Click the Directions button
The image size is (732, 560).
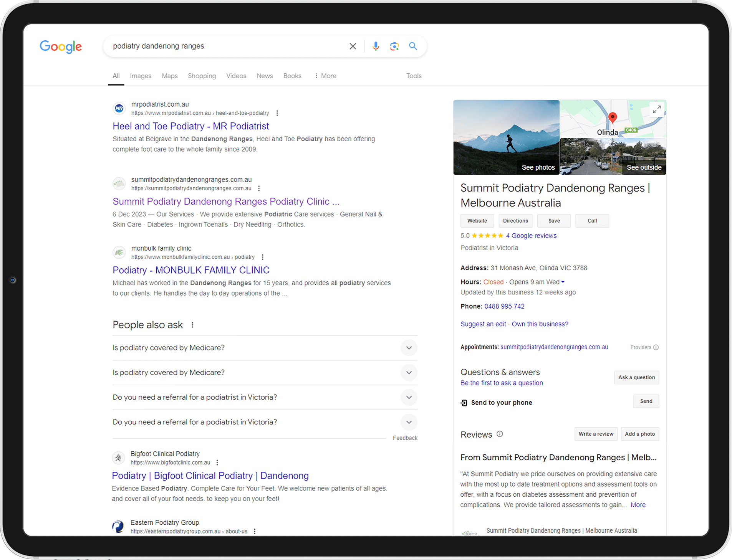point(516,221)
